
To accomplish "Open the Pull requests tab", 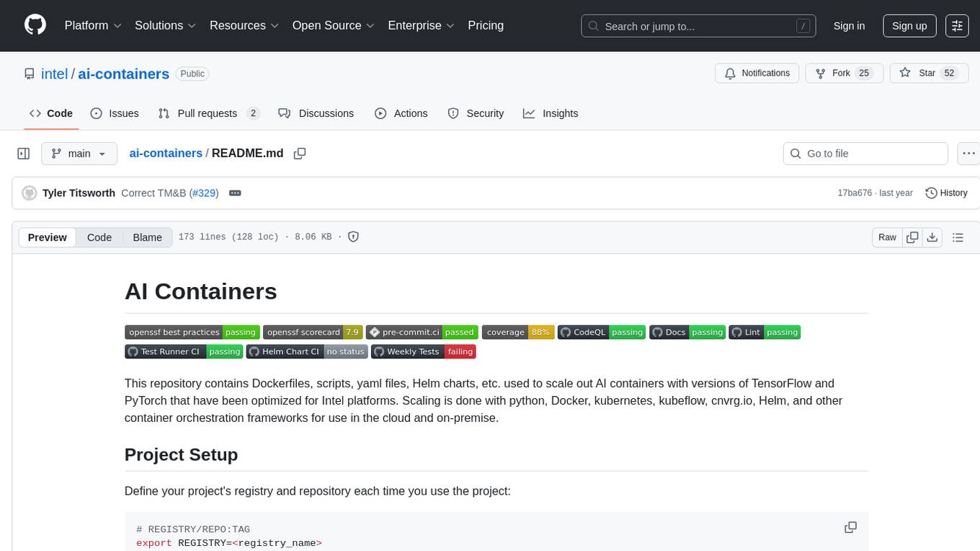I will (209, 113).
